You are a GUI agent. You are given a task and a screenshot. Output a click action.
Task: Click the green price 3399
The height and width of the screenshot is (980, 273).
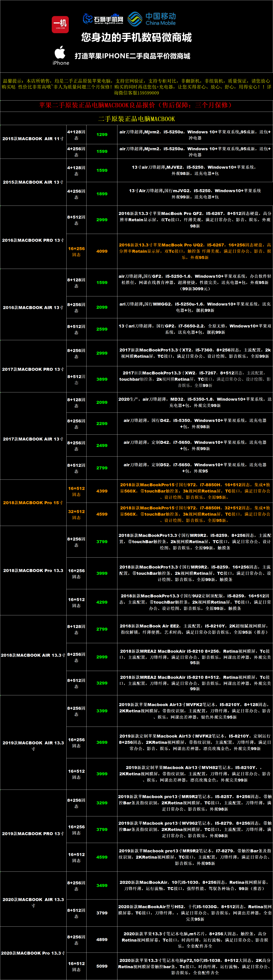102,711
